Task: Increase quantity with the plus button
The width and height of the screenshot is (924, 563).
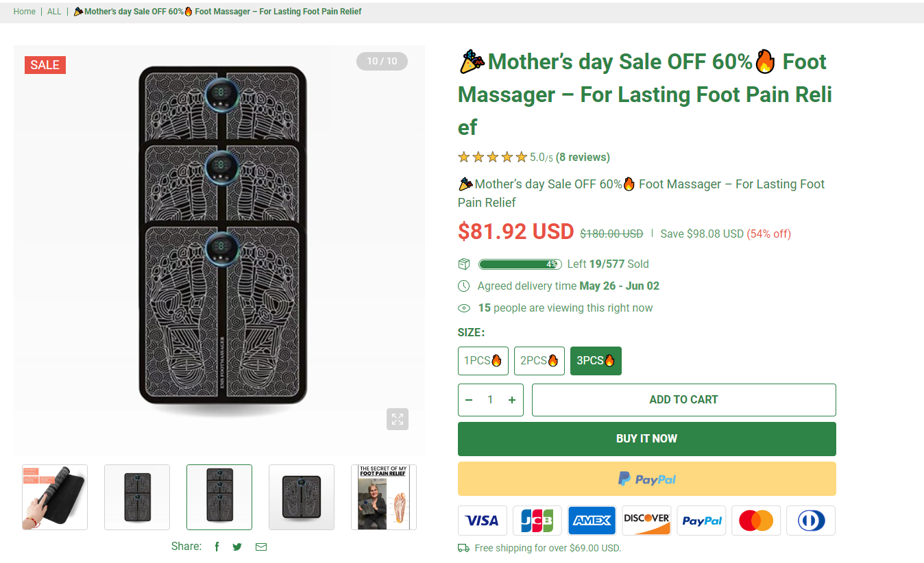Action: coord(512,400)
